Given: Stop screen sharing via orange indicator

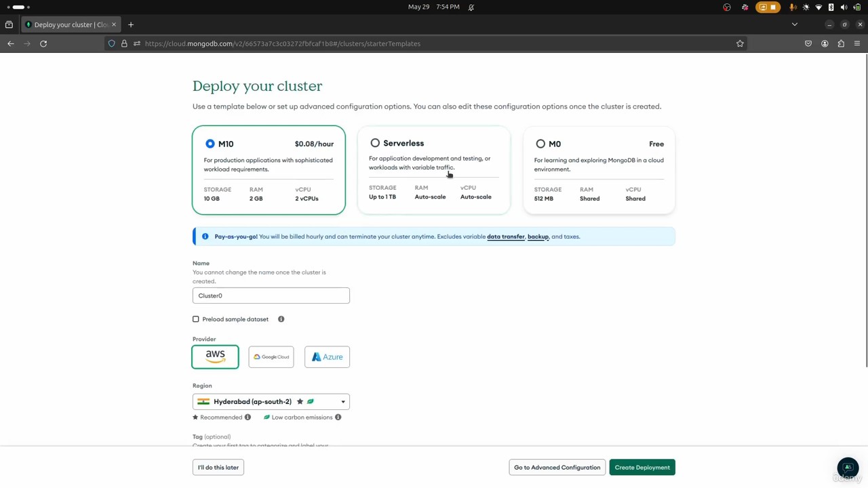Looking at the screenshot, I should tap(768, 7).
